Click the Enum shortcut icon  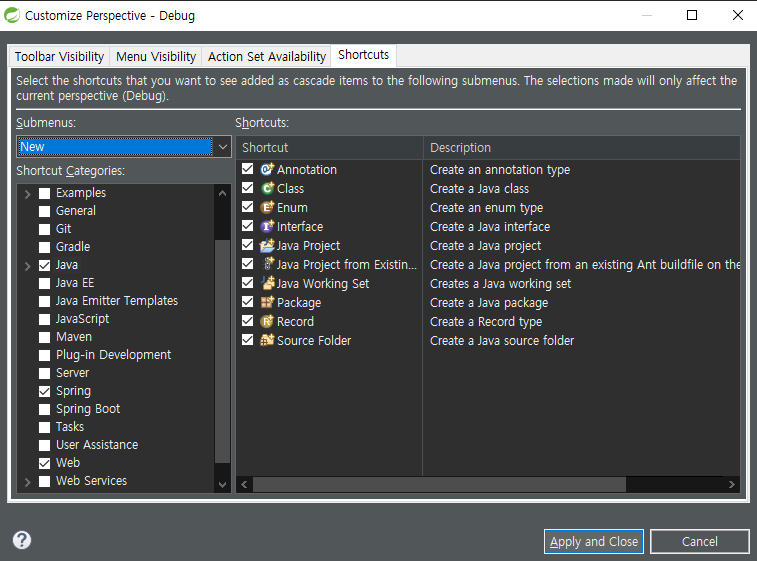267,208
